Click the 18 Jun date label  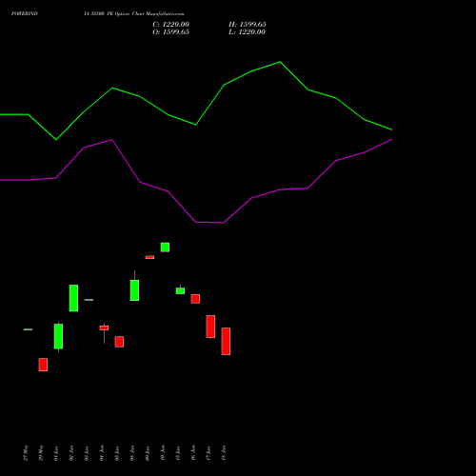[x=224, y=453]
